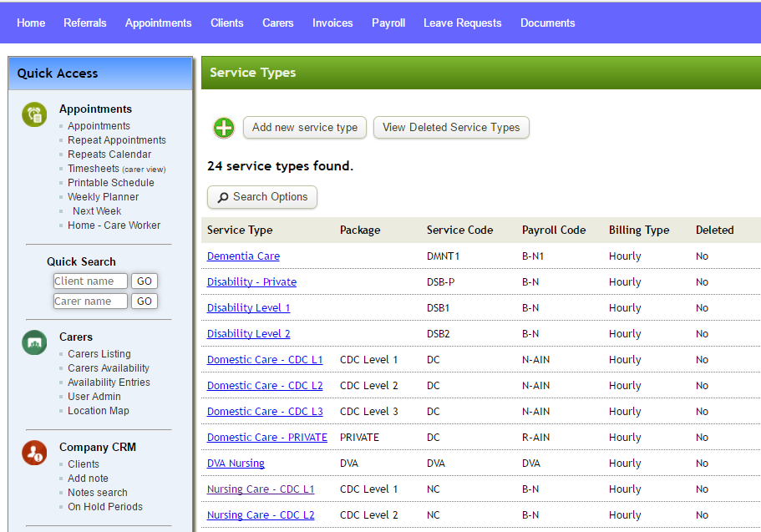Click the magnifier icon on Search Options
The width and height of the screenshot is (761, 532).
point(224,197)
